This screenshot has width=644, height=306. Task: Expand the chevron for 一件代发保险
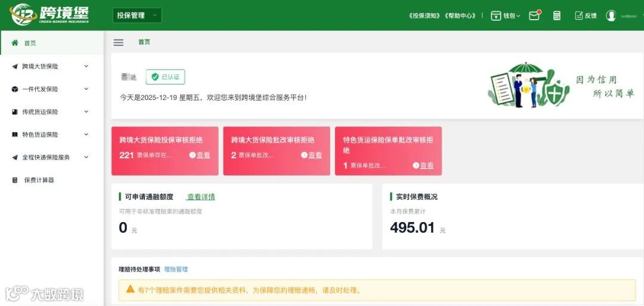(x=86, y=89)
